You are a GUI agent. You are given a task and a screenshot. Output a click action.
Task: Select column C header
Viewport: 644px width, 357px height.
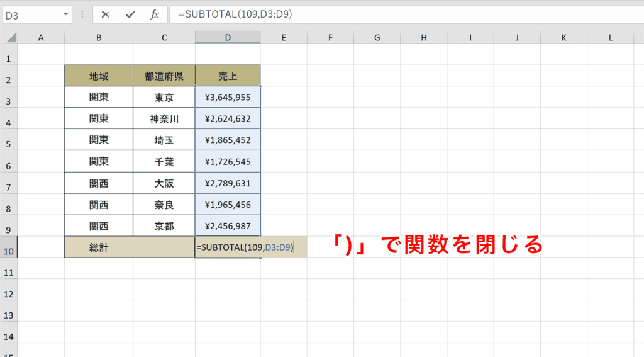pyautogui.click(x=164, y=37)
